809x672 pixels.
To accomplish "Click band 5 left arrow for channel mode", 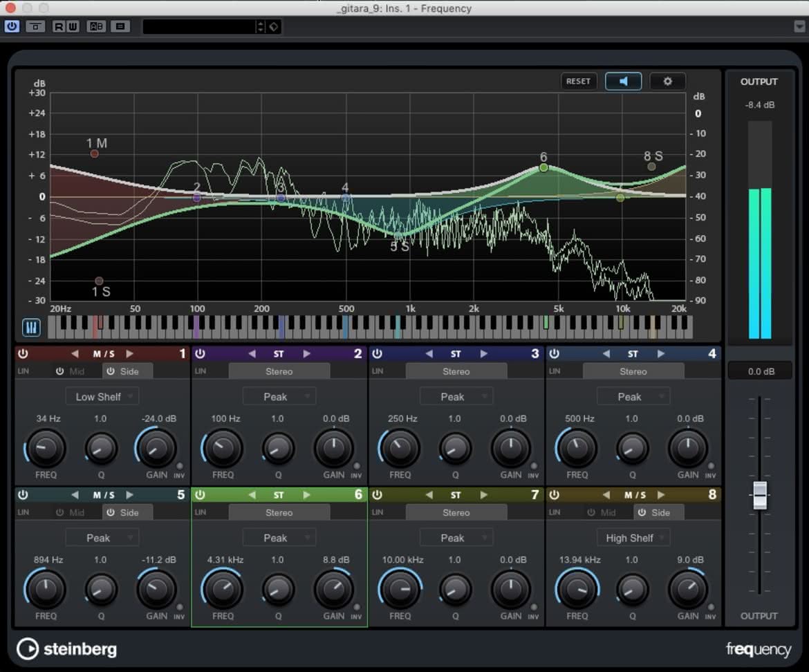I will [x=75, y=495].
